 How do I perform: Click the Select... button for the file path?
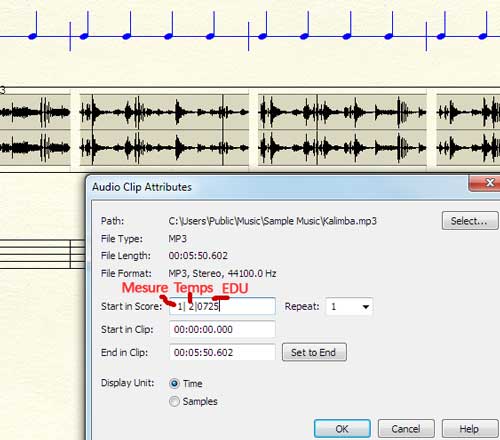click(470, 221)
